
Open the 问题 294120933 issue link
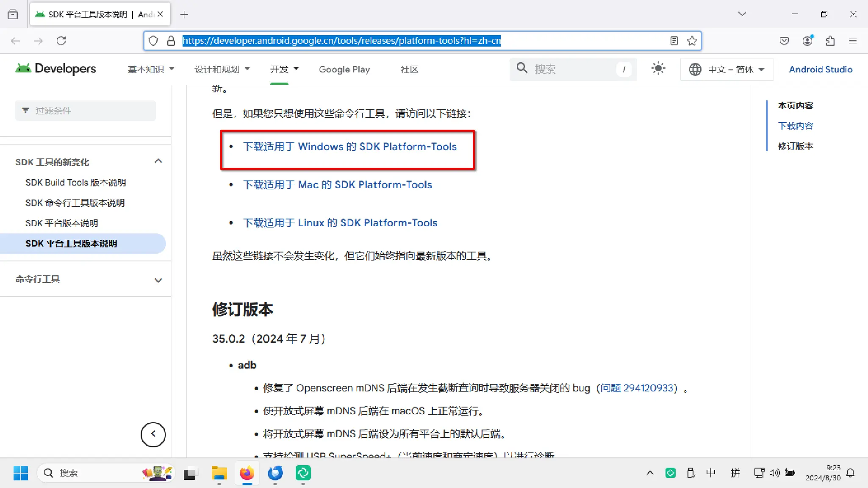[636, 388]
